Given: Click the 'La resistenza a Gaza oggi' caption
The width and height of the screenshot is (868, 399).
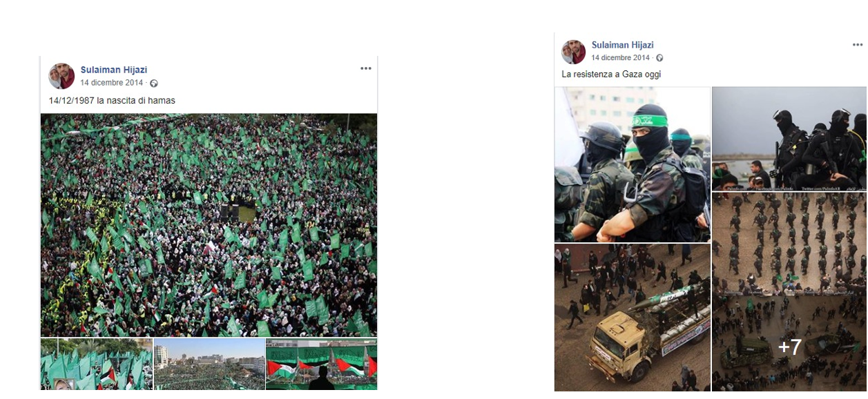Looking at the screenshot, I should [611, 75].
